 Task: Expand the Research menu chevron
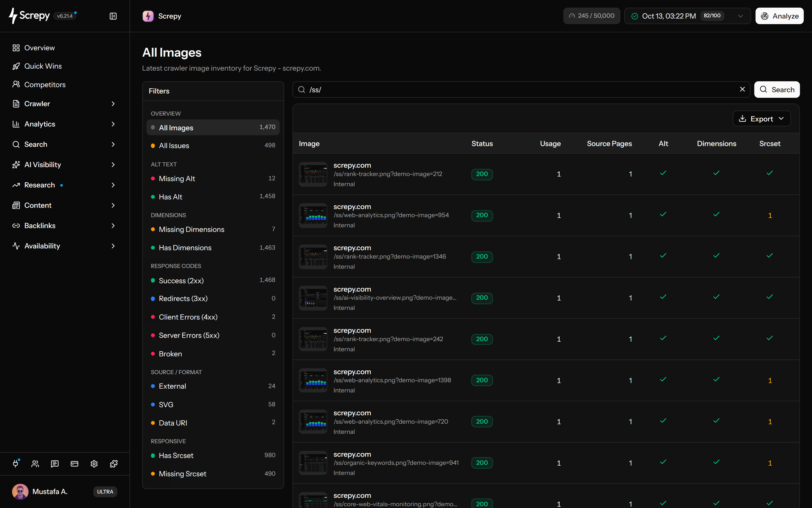pyautogui.click(x=113, y=185)
